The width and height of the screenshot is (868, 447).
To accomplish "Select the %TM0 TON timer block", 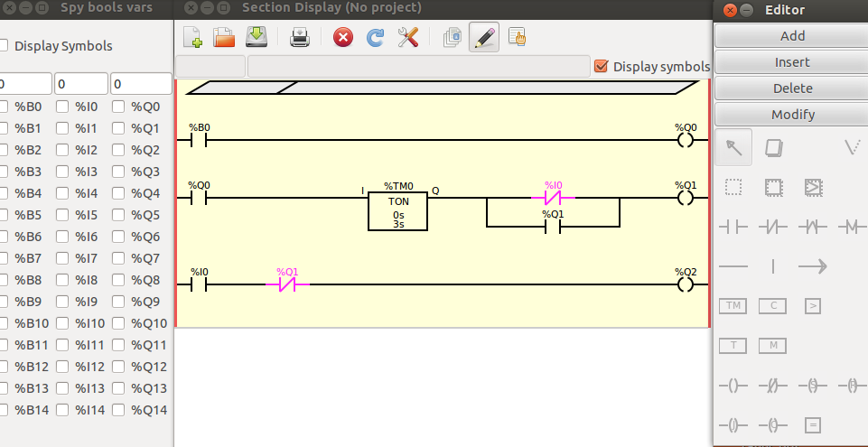I will pyautogui.click(x=398, y=210).
